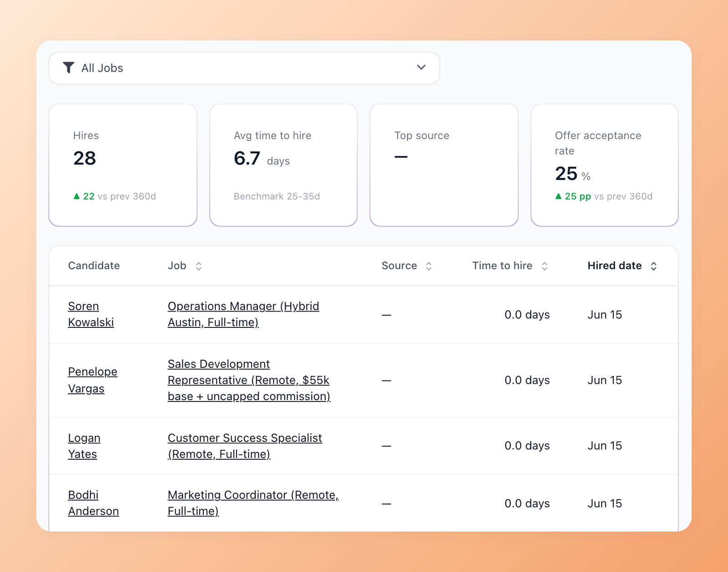Click the Top source dash value

401,157
